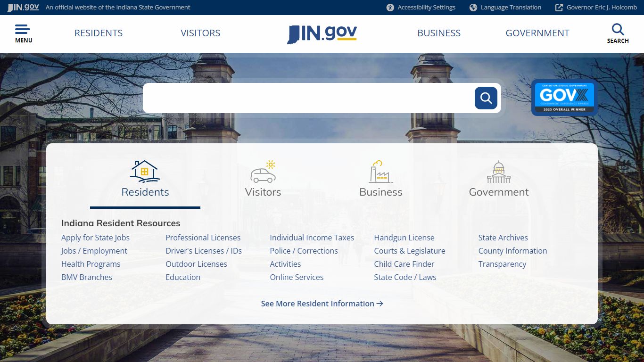Open RESIDENTS in top navigation
Viewport: 644px width, 362px height.
(x=99, y=33)
